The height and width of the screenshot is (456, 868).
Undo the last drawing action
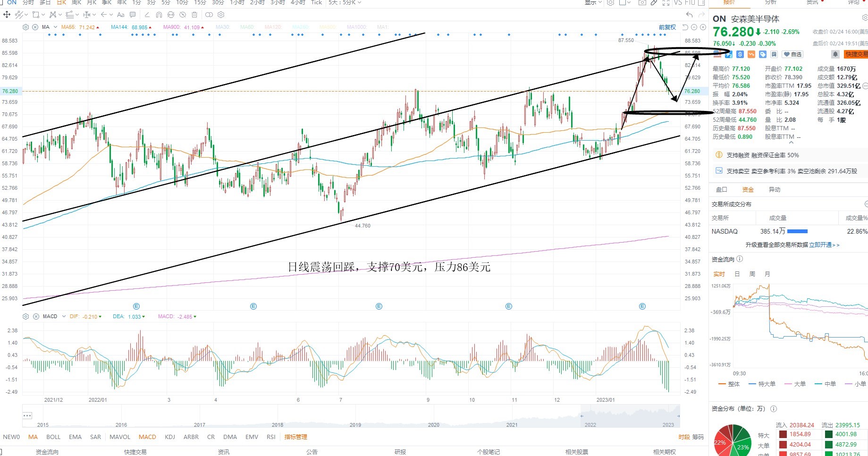[689, 15]
